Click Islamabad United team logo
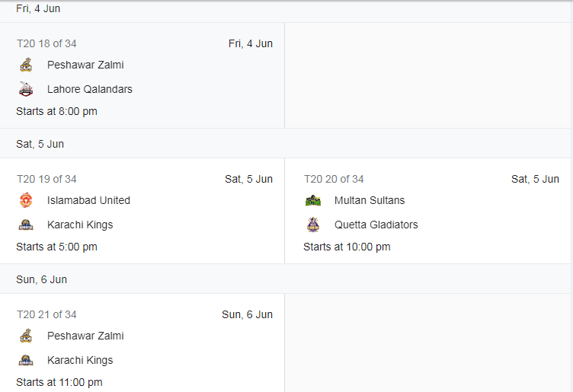This screenshot has width=573, height=392. click(x=26, y=200)
